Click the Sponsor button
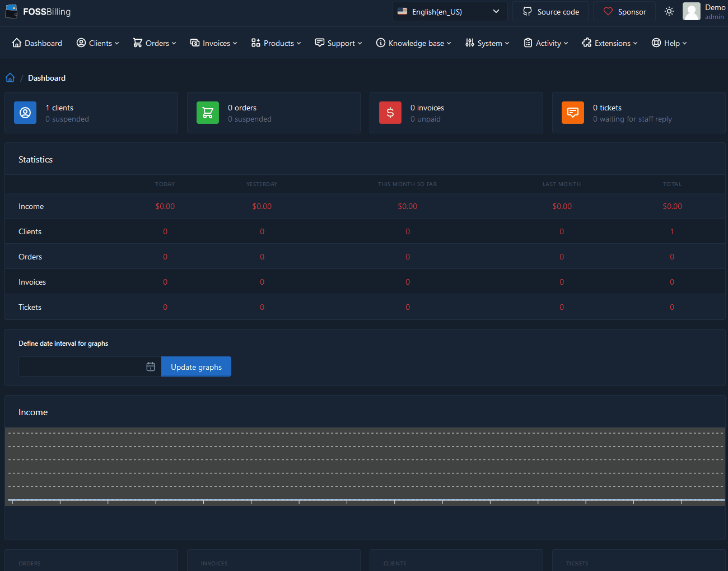Viewport: 728px width, 571px height. (624, 12)
